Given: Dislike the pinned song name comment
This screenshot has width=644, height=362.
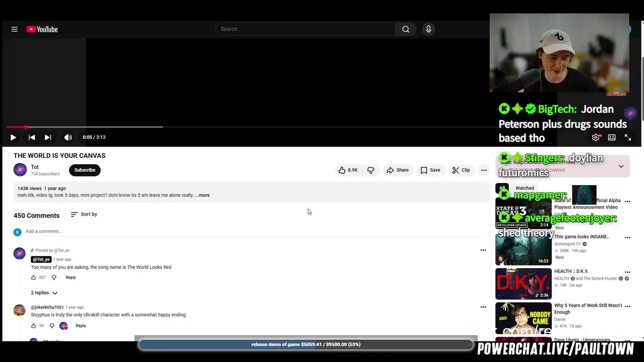Looking at the screenshot, I should tap(54, 278).
